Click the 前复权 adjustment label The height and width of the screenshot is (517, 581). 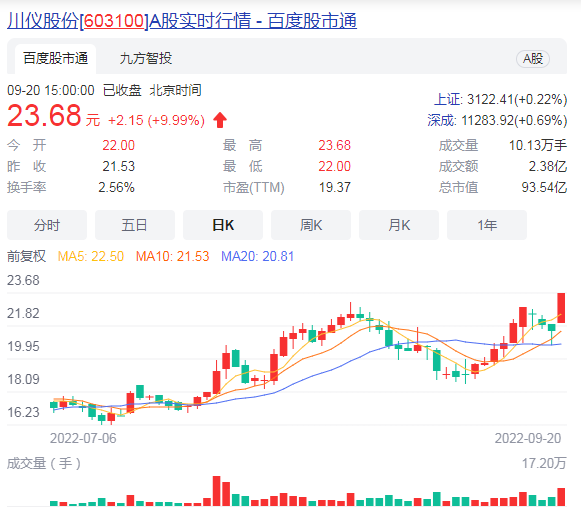point(26,256)
